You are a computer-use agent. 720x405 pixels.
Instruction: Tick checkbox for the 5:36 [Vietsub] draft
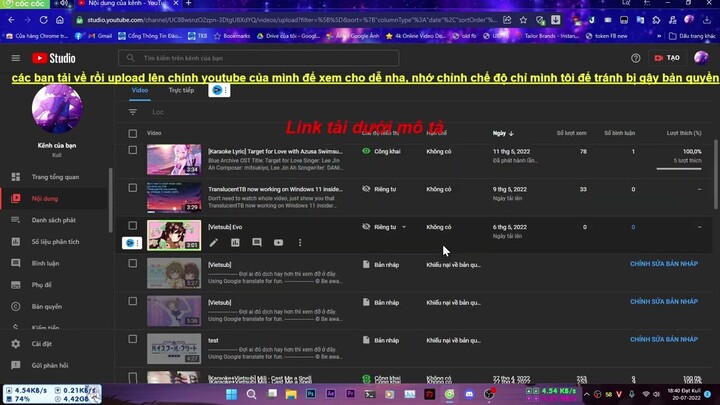click(133, 301)
